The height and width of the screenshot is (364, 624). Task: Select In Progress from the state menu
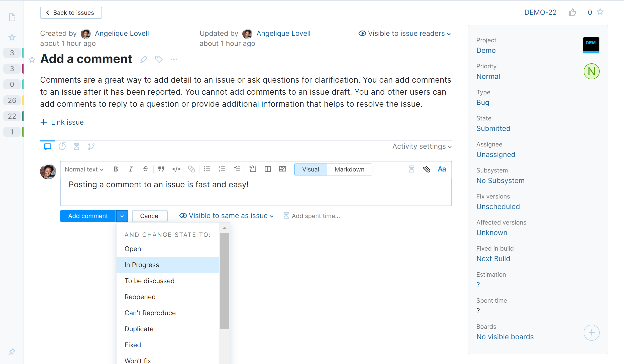point(142,265)
